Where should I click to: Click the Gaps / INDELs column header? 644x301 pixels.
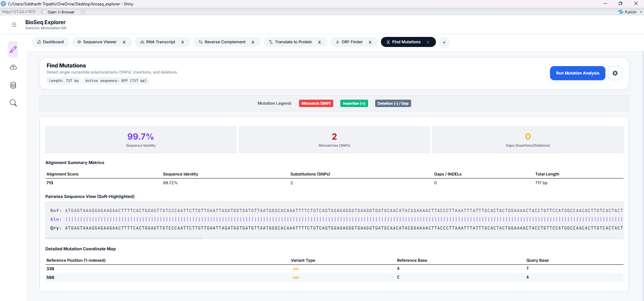pos(448,174)
